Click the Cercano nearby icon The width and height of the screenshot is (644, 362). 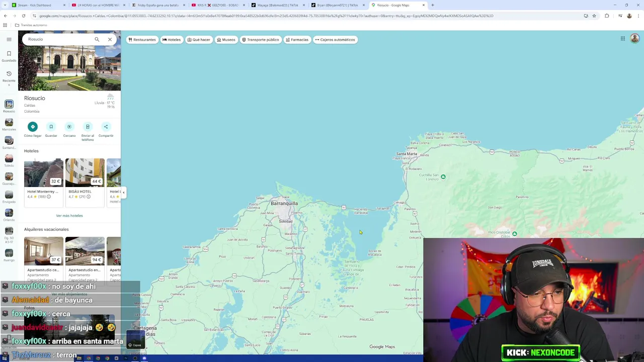pos(69,127)
